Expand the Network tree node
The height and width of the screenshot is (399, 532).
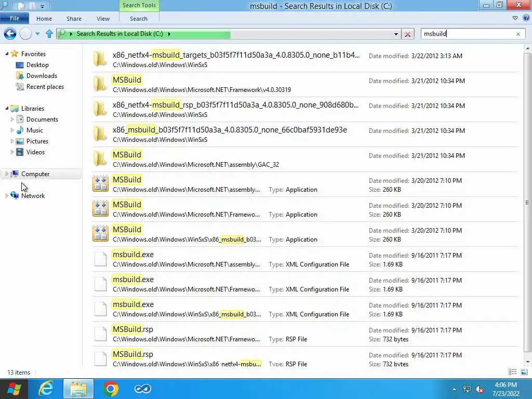[x=7, y=196]
